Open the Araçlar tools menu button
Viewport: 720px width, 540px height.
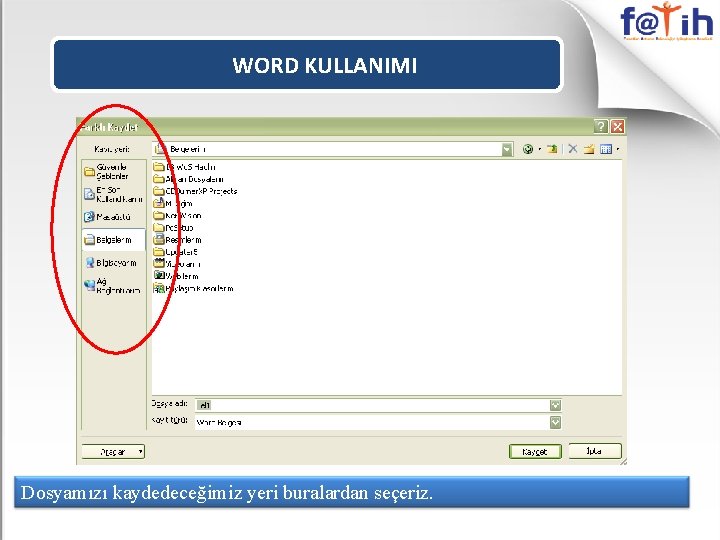pos(113,452)
